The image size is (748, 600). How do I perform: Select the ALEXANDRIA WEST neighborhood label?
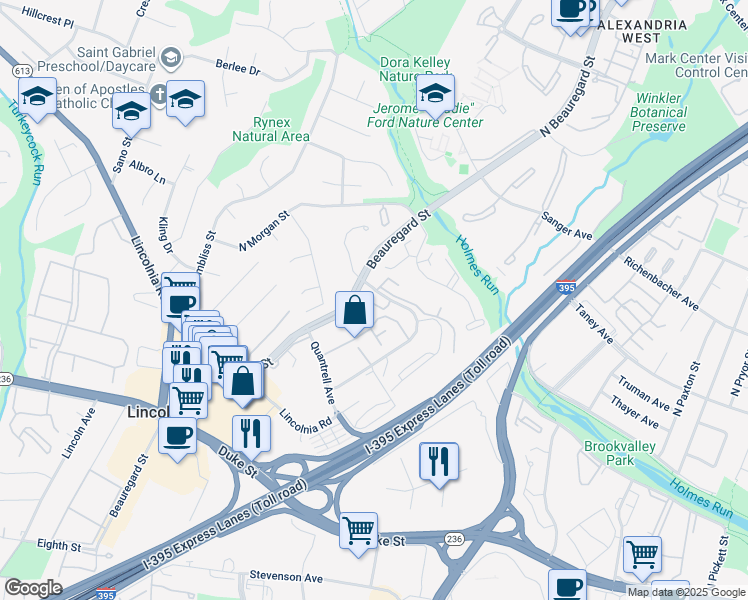click(x=642, y=31)
